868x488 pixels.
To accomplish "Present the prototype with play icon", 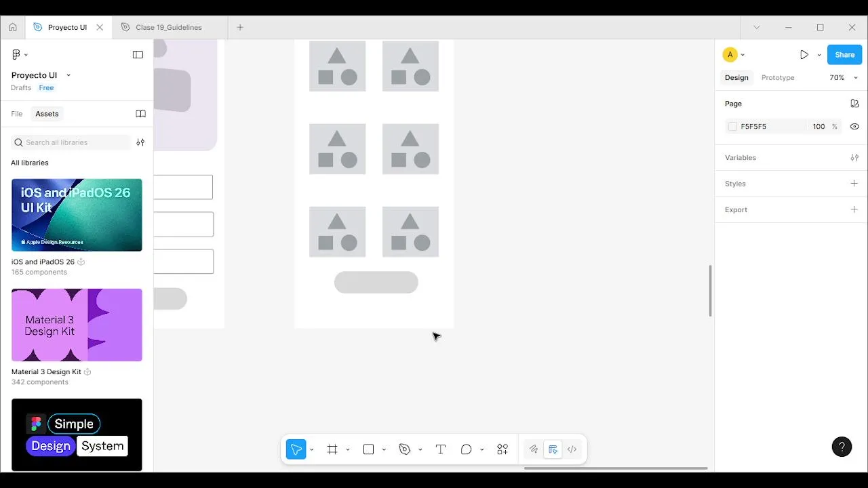I will 804,55.
